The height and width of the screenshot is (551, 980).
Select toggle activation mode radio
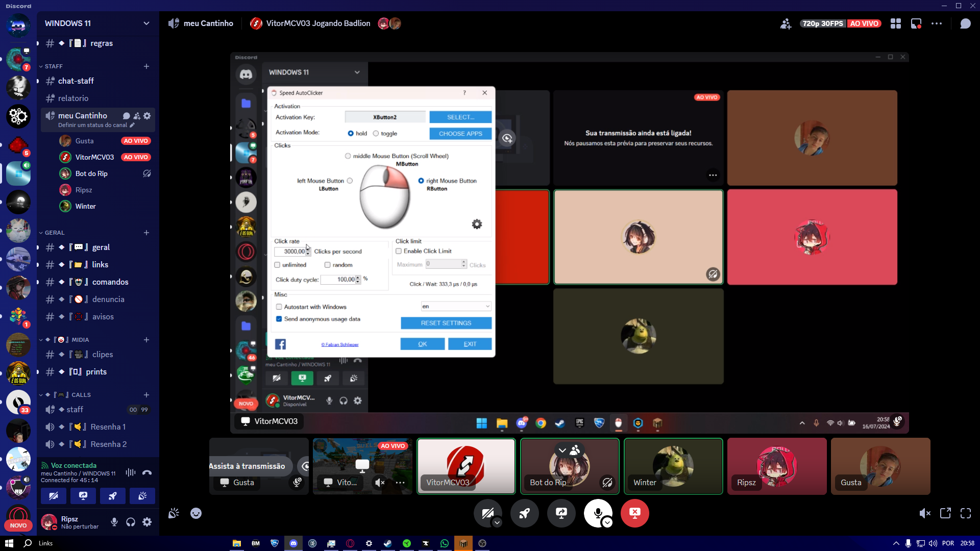376,134
